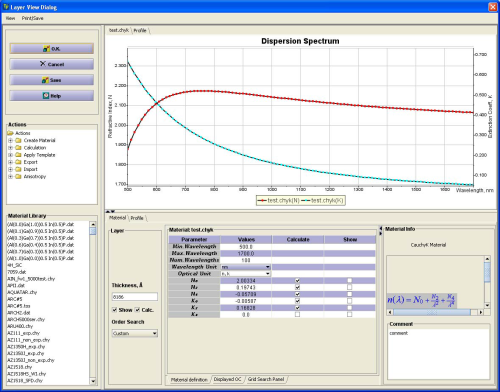Image resolution: width=500 pixels, height=392 pixels.
Task: Click the Cancel X icon
Action: tap(43, 64)
